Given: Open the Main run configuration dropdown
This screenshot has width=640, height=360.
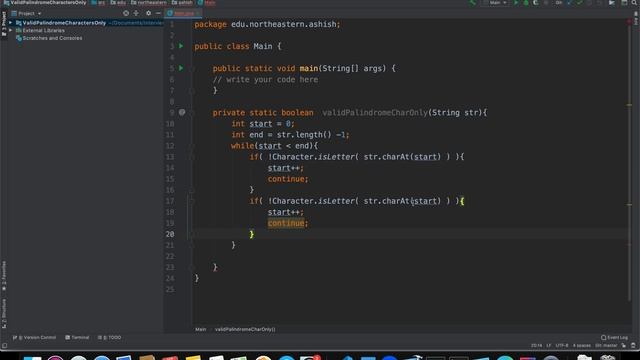Looking at the screenshot, I should coord(495,3).
